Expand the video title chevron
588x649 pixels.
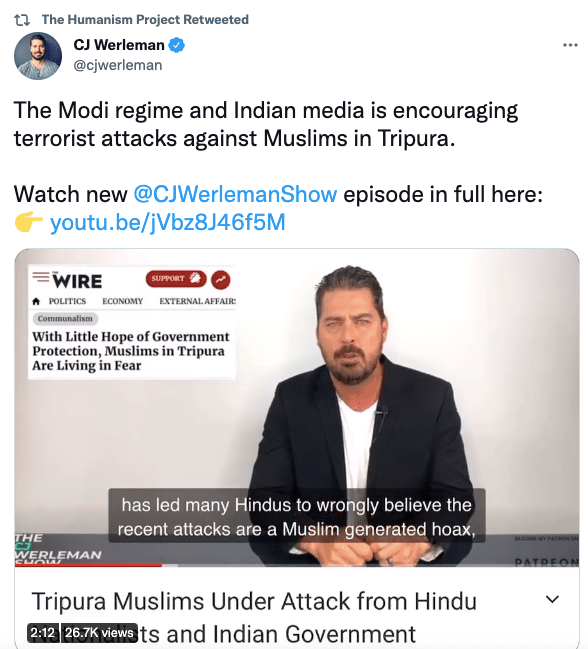coord(552,599)
